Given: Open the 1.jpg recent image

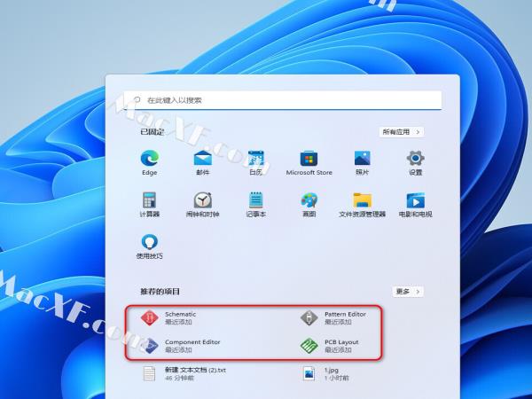Looking at the screenshot, I should pos(325,373).
